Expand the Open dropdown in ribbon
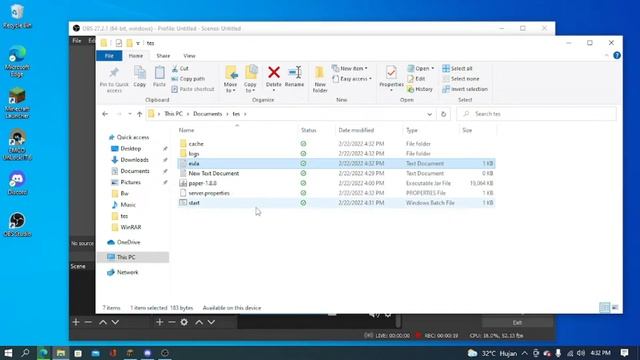 [421, 68]
